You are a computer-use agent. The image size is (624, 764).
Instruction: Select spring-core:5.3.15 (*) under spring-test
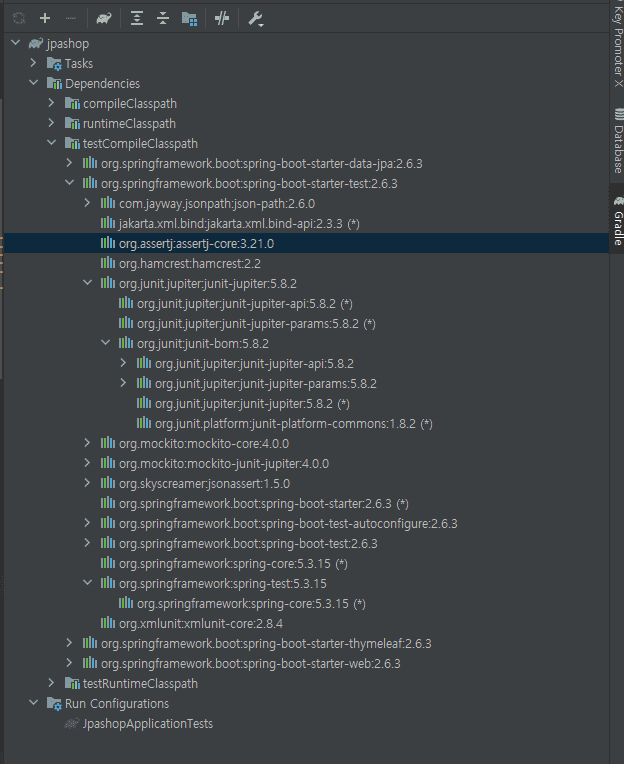(x=251, y=604)
